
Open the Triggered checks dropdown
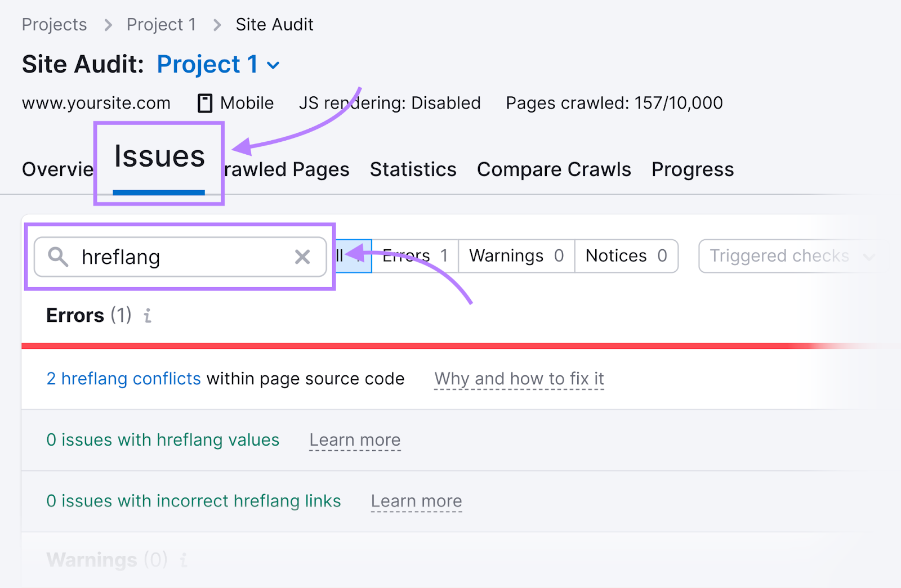click(783, 256)
